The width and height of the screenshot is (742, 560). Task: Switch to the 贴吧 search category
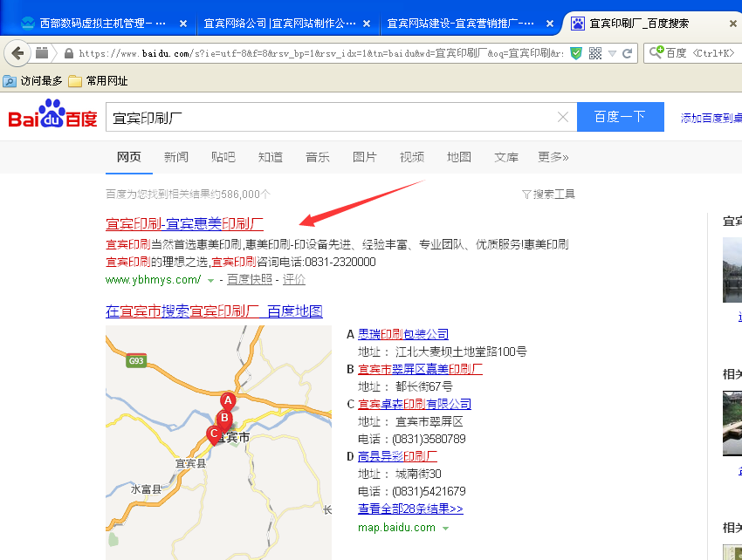[223, 157]
